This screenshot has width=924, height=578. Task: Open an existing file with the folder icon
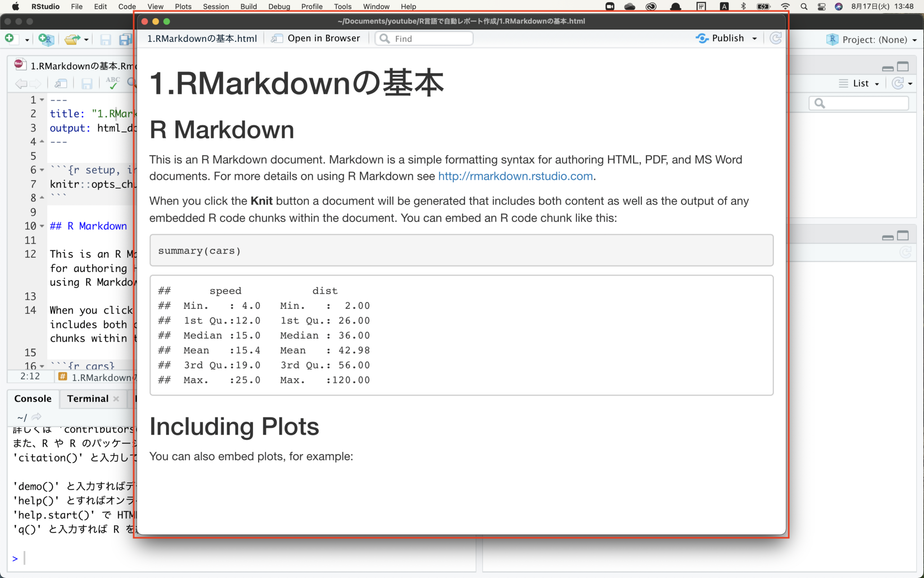click(x=72, y=39)
